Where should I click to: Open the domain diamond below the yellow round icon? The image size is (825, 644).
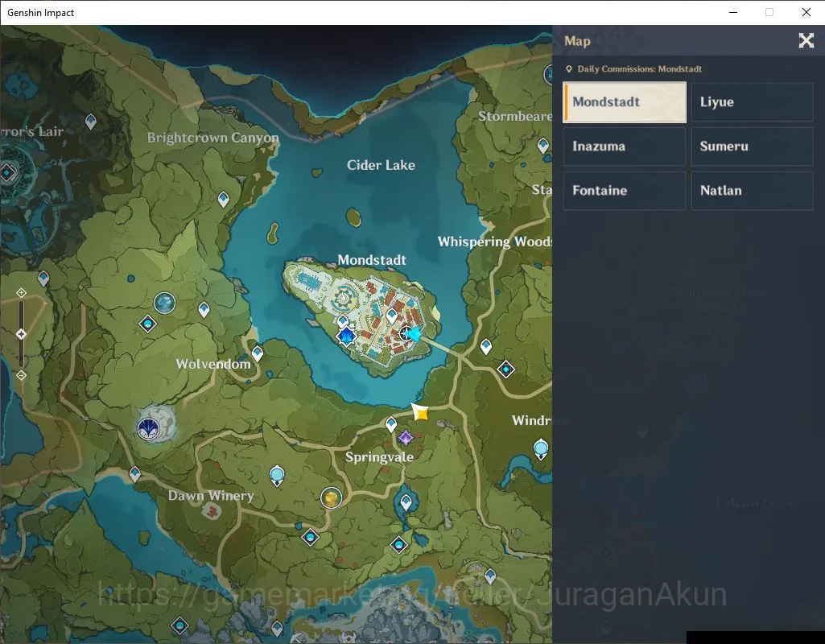coord(310,537)
